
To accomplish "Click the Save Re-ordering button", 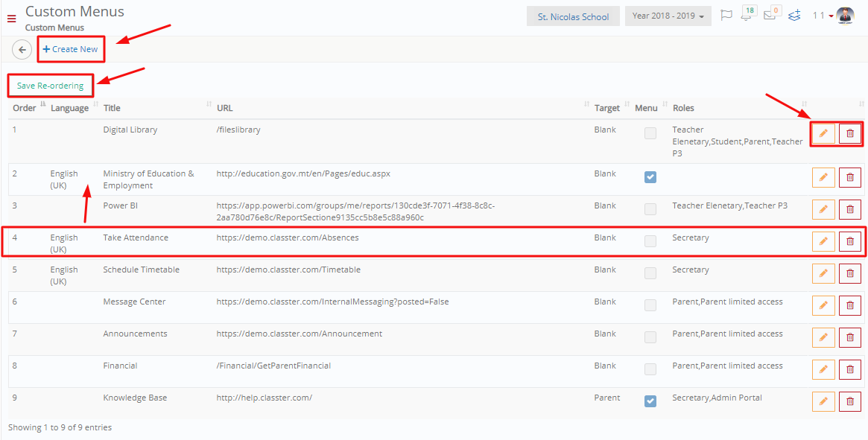I will [51, 86].
